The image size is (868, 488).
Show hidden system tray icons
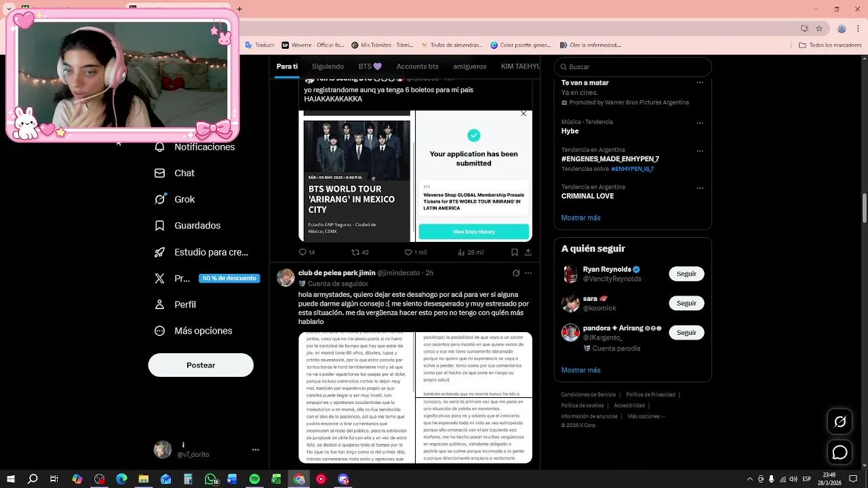749,479
